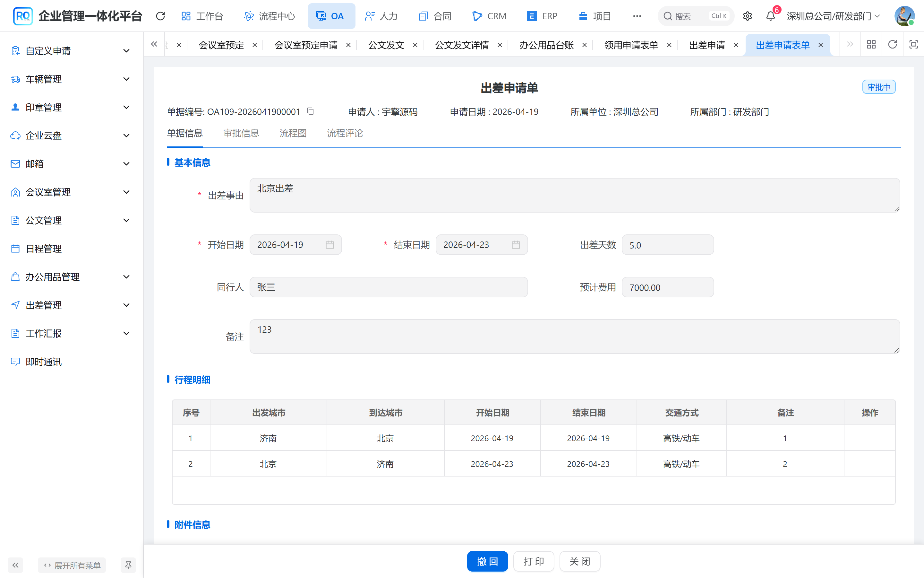Toggle fullscreen content view icon

pyautogui.click(x=914, y=45)
